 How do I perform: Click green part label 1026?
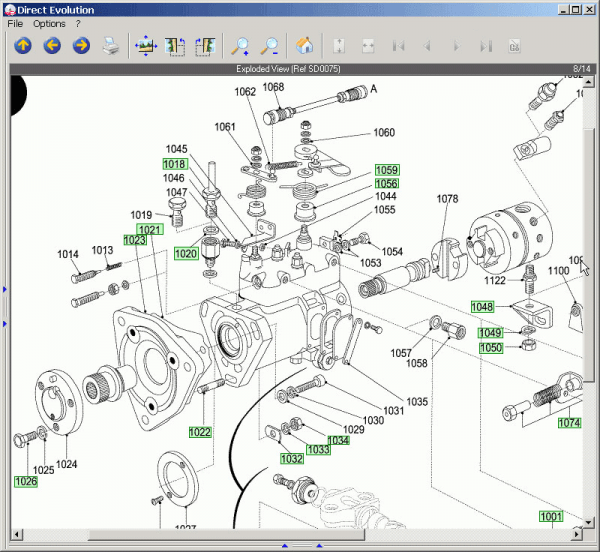26,482
